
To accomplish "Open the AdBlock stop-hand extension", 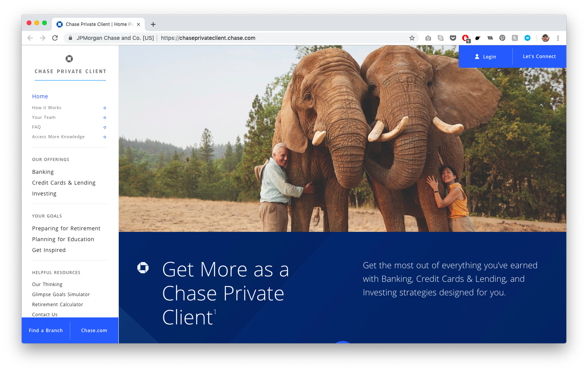I will [466, 38].
